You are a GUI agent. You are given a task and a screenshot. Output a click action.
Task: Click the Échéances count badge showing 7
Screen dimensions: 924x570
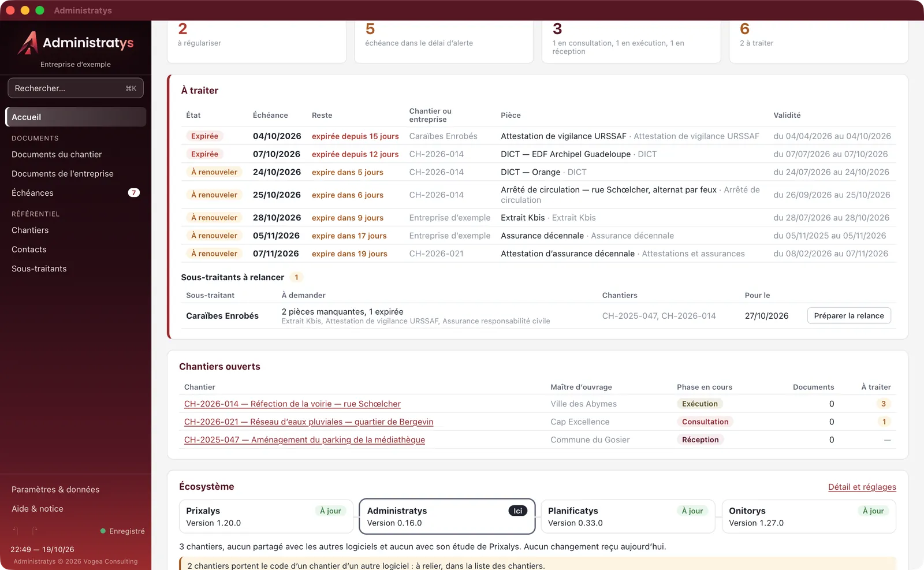coord(134,193)
